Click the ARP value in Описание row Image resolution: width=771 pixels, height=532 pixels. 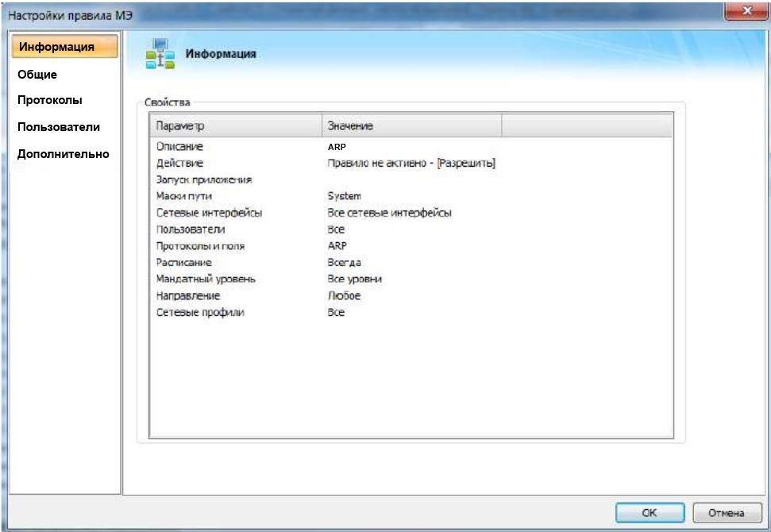[x=337, y=147]
